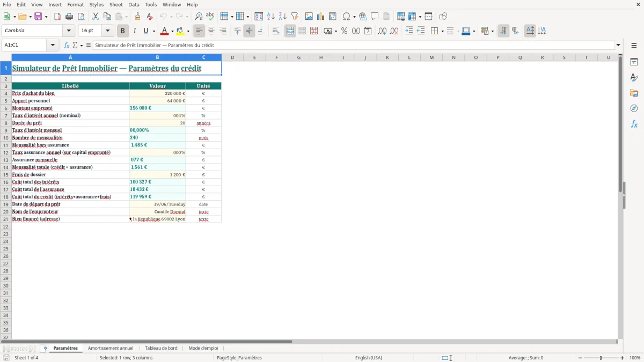Open Freeze Rows and Columns dropdown arrow
This screenshot has width=644, height=362.
click(420, 17)
